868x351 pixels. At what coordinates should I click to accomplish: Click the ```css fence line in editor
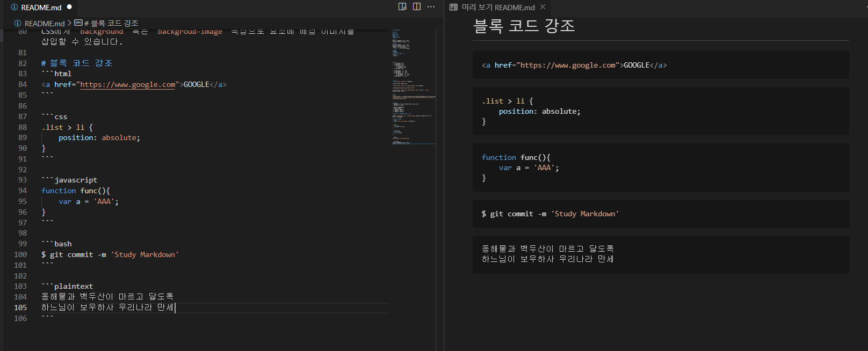click(54, 116)
